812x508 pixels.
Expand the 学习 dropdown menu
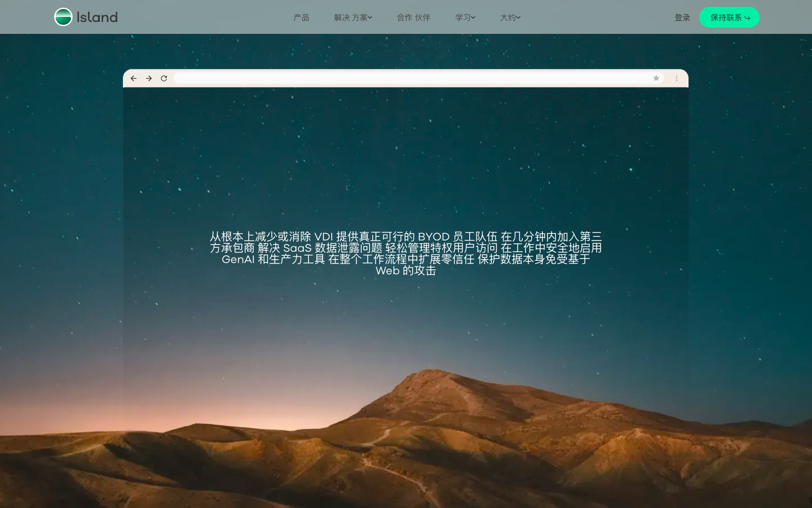pos(465,17)
